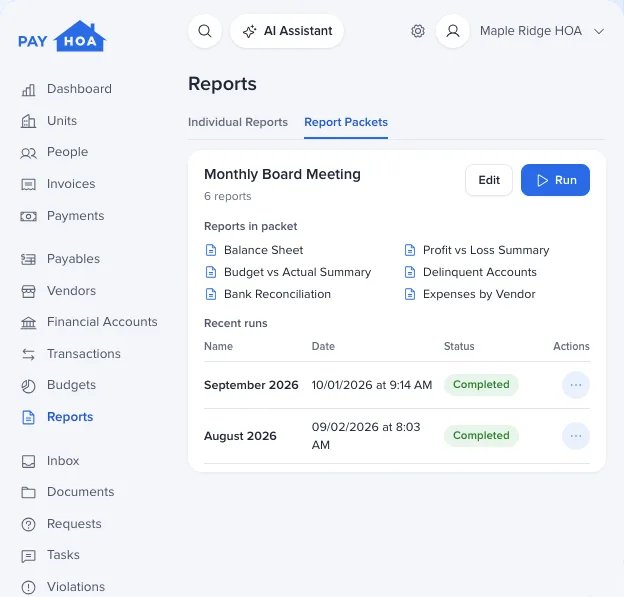Click the Units building icon
624x597 pixels.
tap(28, 121)
